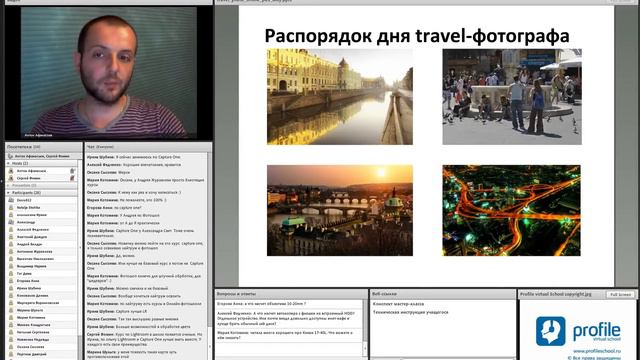Click the participant icon next to Портнов Дмитрий

point(11,355)
